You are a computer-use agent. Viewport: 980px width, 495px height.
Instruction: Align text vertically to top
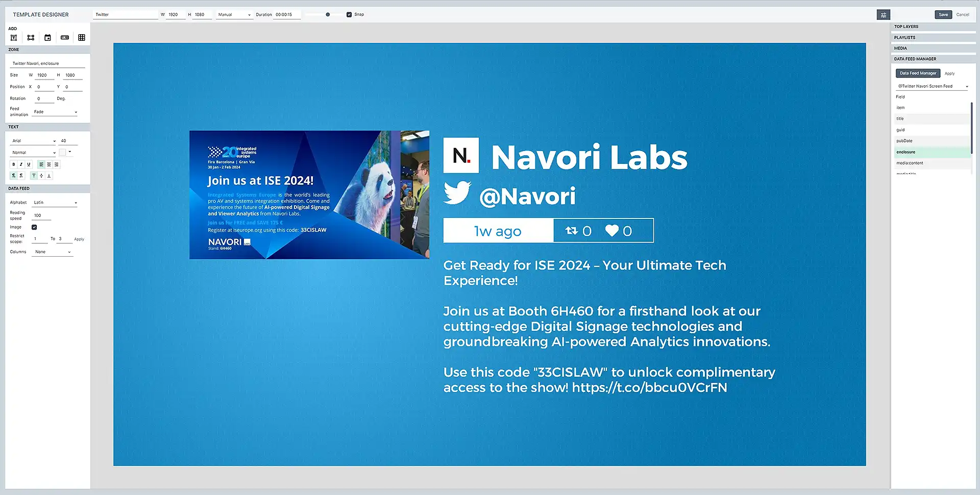34,176
